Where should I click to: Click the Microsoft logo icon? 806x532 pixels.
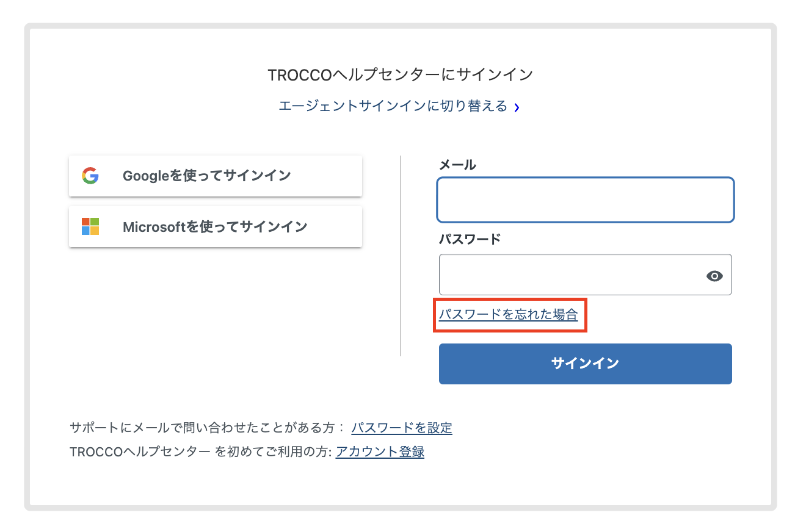coord(89,226)
